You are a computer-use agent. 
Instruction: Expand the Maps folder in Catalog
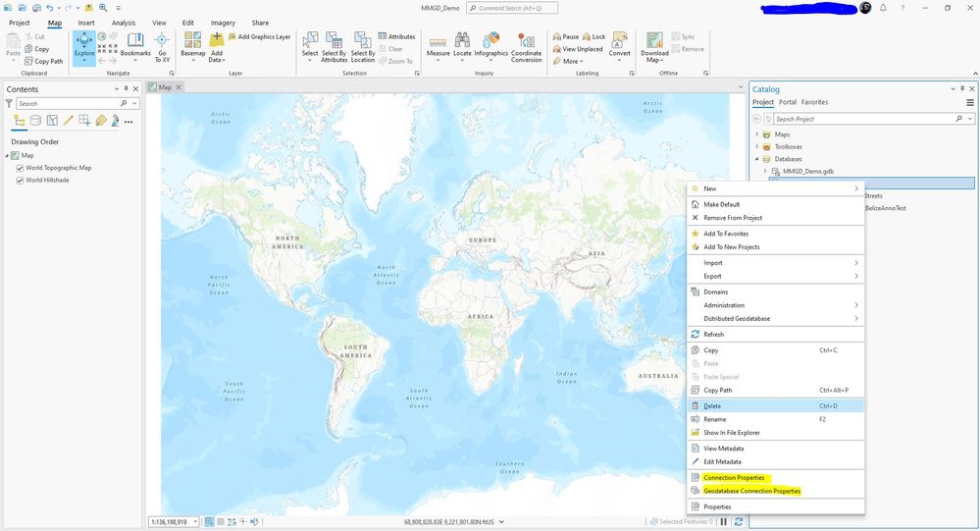point(757,134)
